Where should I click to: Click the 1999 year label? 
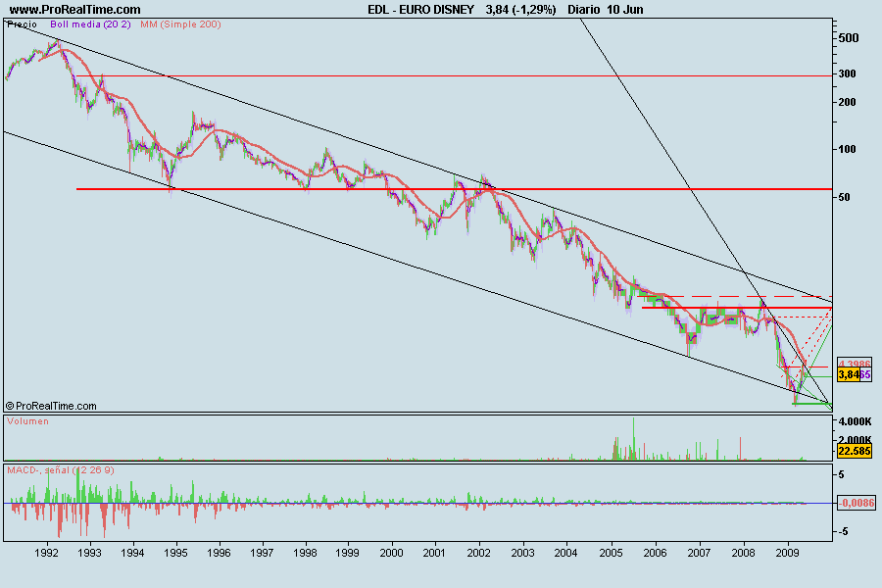click(x=348, y=553)
